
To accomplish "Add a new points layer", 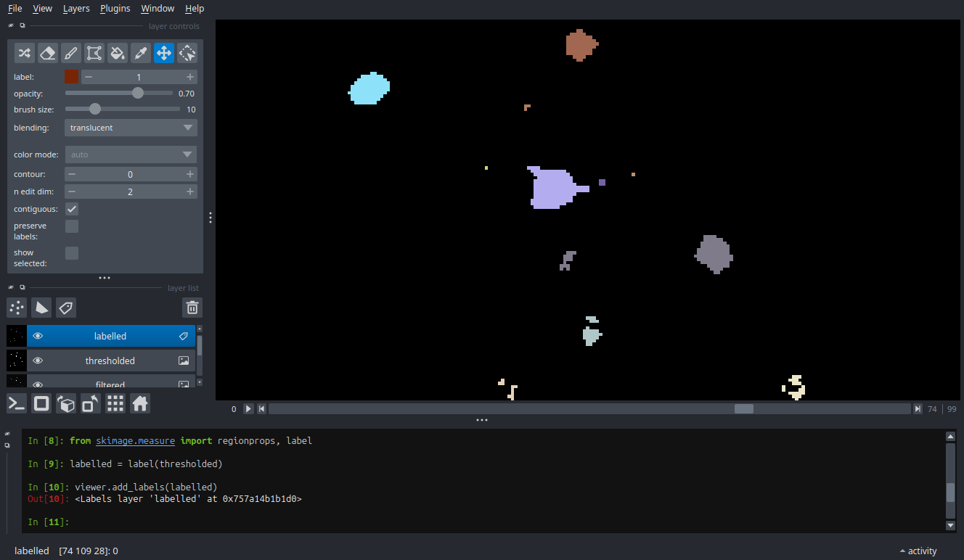I will pyautogui.click(x=16, y=308).
